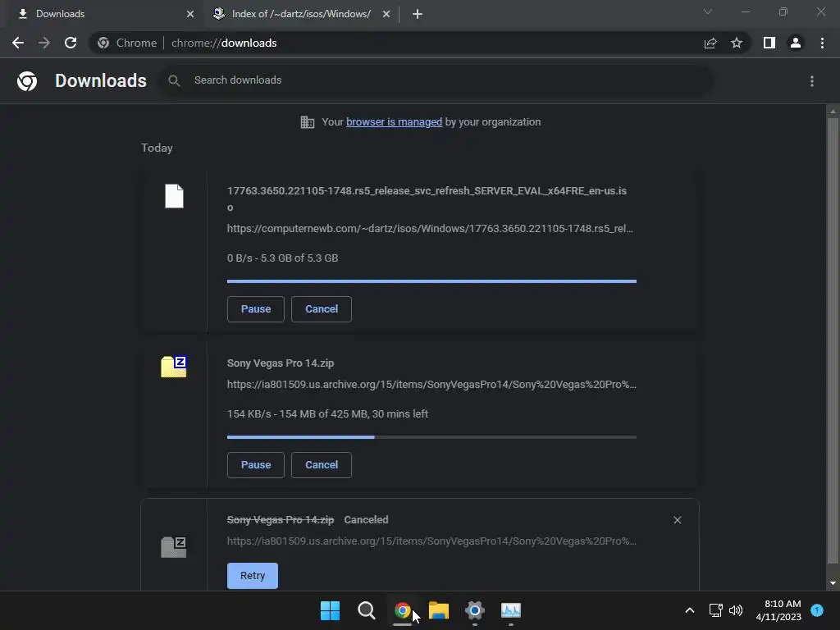840x630 pixels.
Task: Open a new browser tab
Action: 418,14
